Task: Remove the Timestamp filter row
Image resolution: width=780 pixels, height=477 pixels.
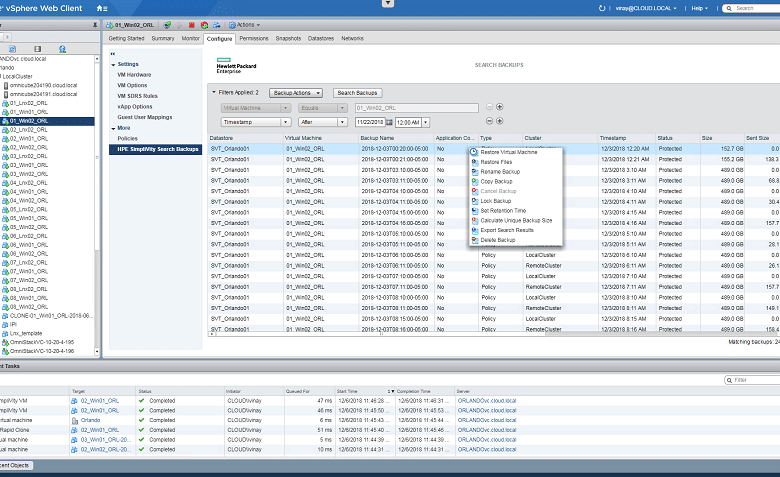Action: coord(489,121)
